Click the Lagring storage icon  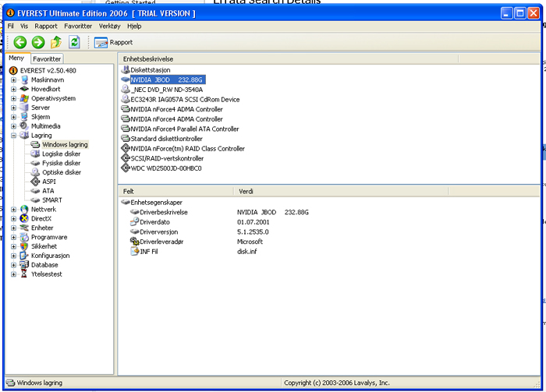(x=24, y=136)
